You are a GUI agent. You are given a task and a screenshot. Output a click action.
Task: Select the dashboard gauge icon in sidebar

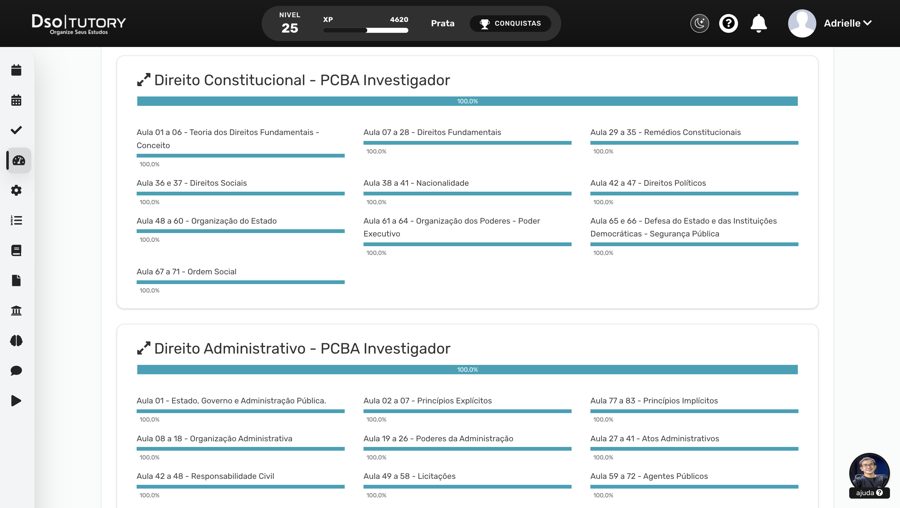18,160
